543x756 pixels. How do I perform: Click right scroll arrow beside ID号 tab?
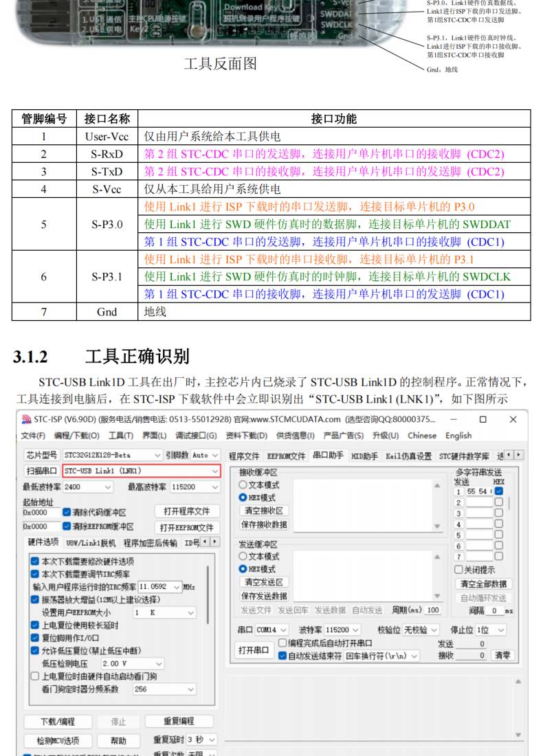215,542
